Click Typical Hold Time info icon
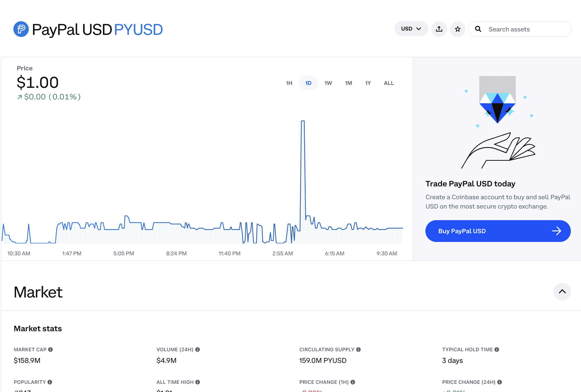The image size is (581, 392). click(x=497, y=350)
